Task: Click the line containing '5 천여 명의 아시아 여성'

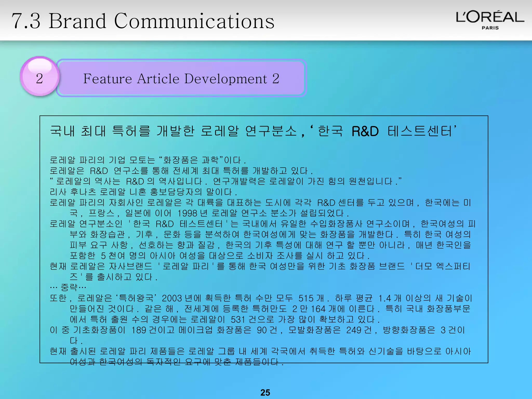Action: pyautogui.click(x=220, y=256)
